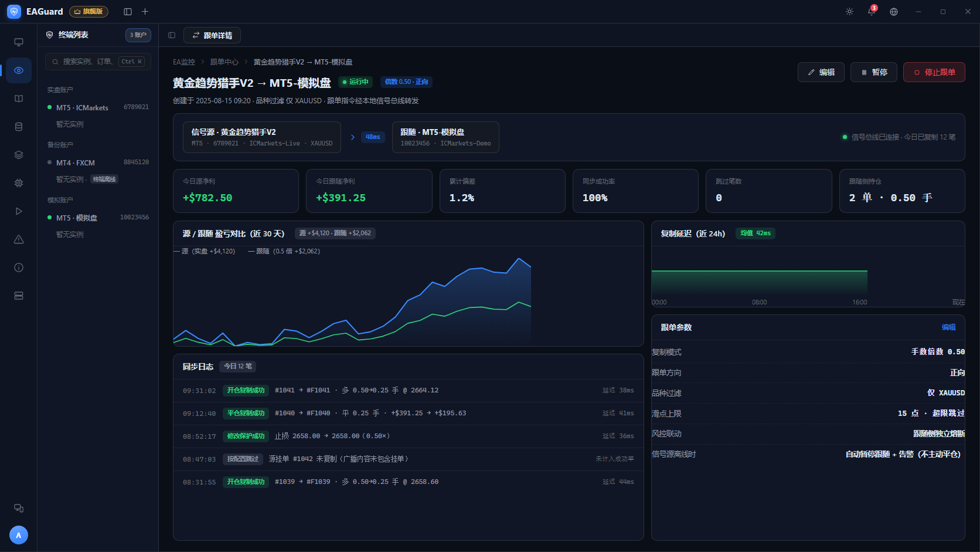The image size is (980, 552).
Task: Click the 今日源净利 +$782.50 card
Action: click(x=236, y=191)
